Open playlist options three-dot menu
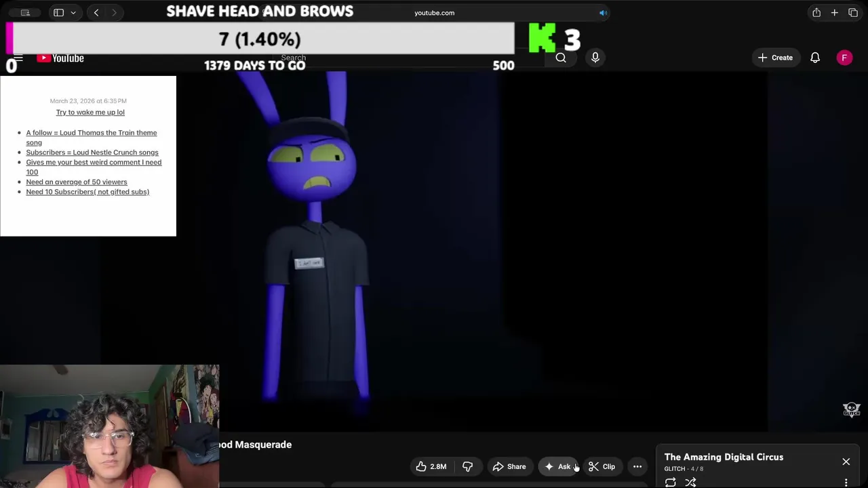Screen dimensions: 868x488 [x=846, y=483]
